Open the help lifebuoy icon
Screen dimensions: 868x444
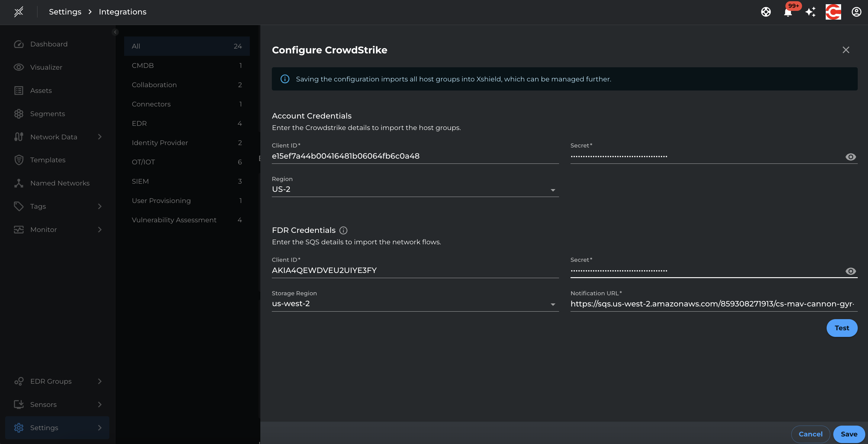click(x=766, y=12)
